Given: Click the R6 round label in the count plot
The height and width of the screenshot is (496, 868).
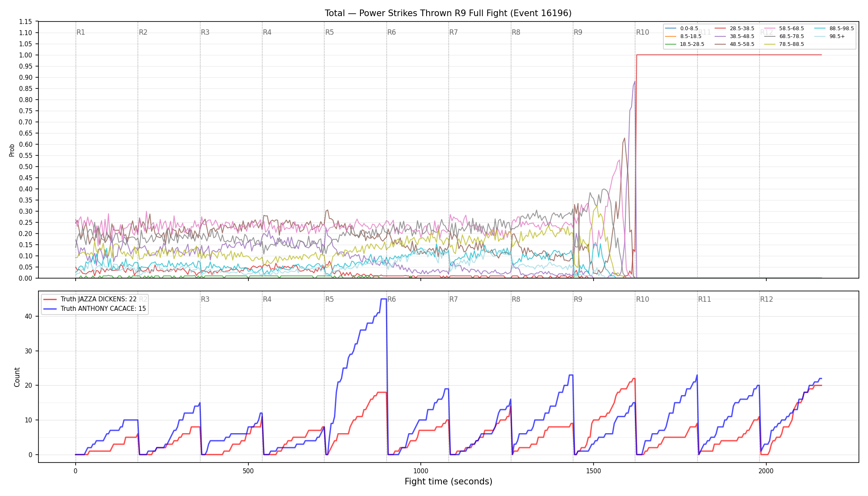Looking at the screenshot, I should [391, 299].
